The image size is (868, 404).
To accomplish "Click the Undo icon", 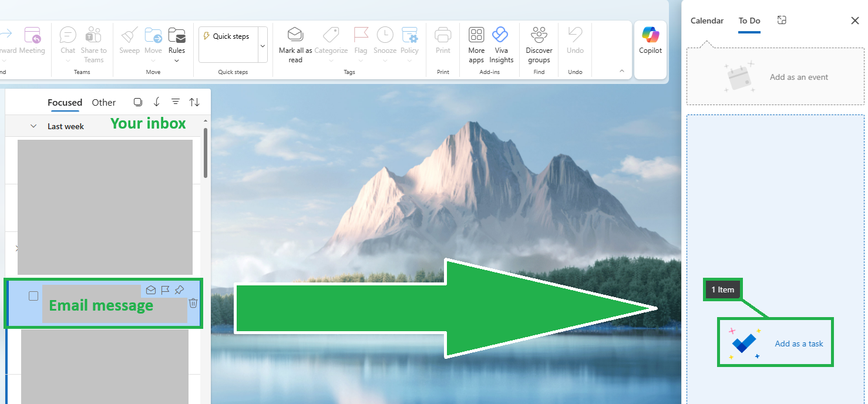I will pos(575,34).
